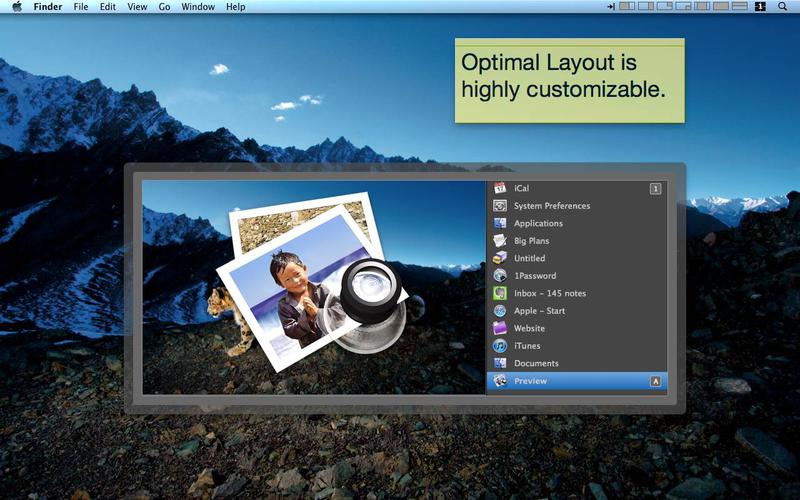Screen dimensions: 800x500
Task: Click the purple Website folder icon
Action: 500,328
